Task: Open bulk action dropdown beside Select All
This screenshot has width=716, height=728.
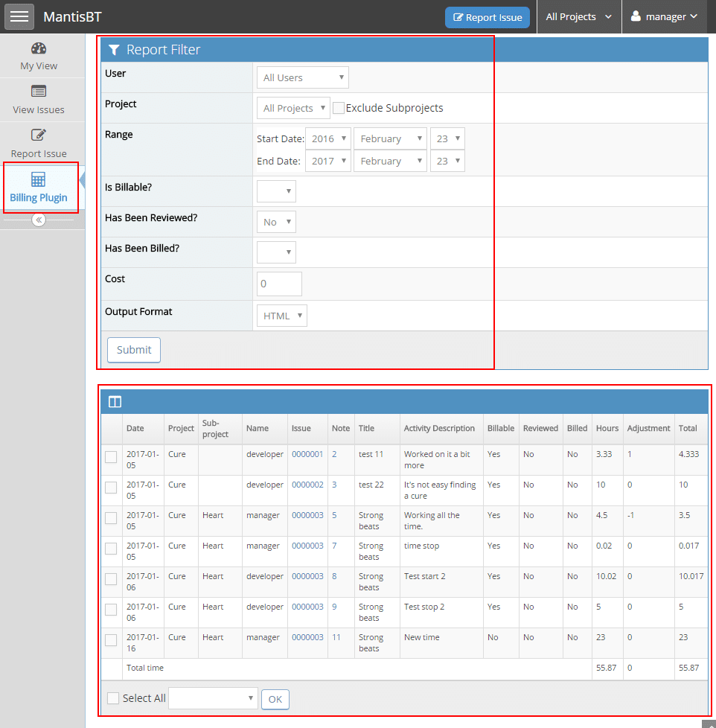Action: tap(213, 698)
